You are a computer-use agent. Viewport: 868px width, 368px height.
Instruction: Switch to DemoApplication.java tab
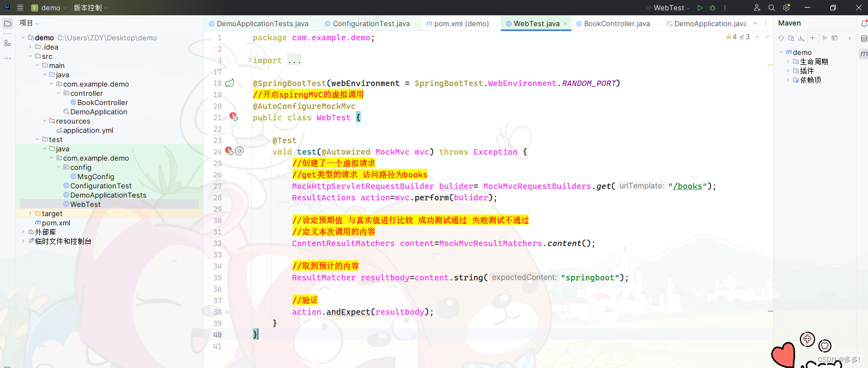(706, 23)
